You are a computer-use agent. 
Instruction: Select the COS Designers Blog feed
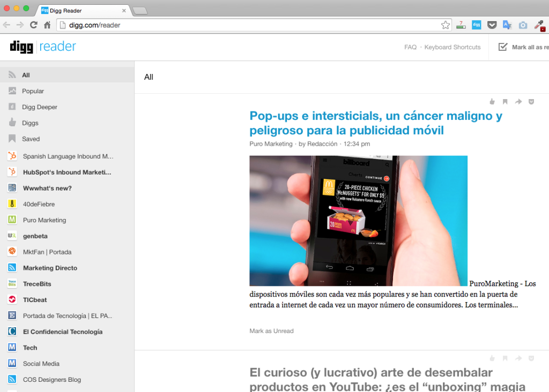tap(67, 379)
